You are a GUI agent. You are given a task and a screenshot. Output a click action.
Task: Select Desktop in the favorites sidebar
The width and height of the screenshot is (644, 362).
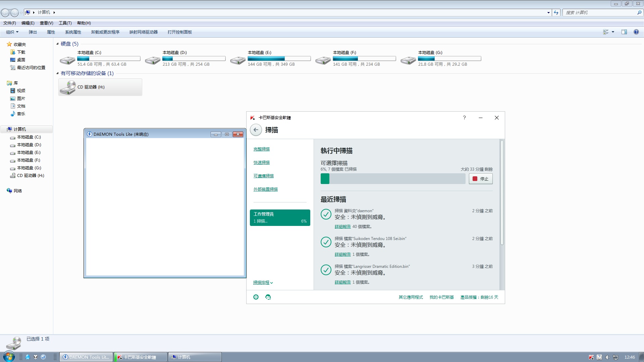pos(21,60)
